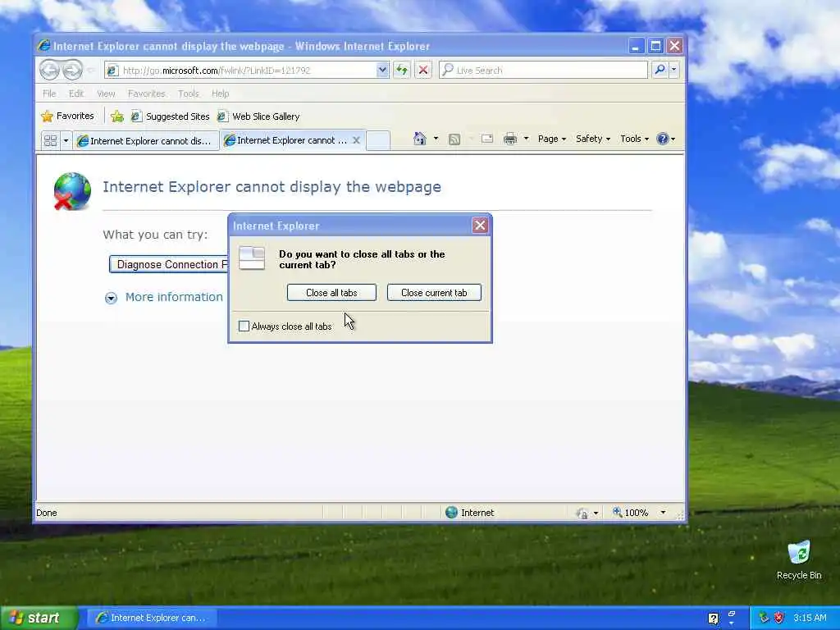The image size is (840, 630).
Task: Click the Back navigation arrow
Action: pos(50,70)
